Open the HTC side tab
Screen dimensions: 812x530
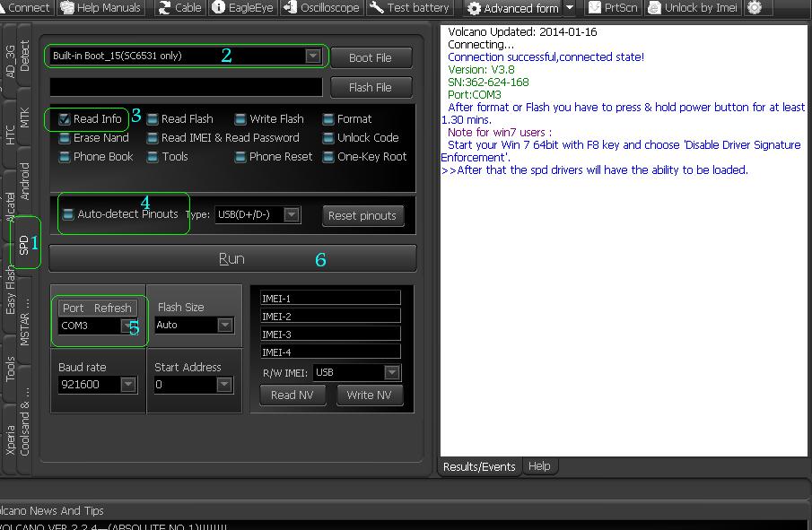click(10, 135)
